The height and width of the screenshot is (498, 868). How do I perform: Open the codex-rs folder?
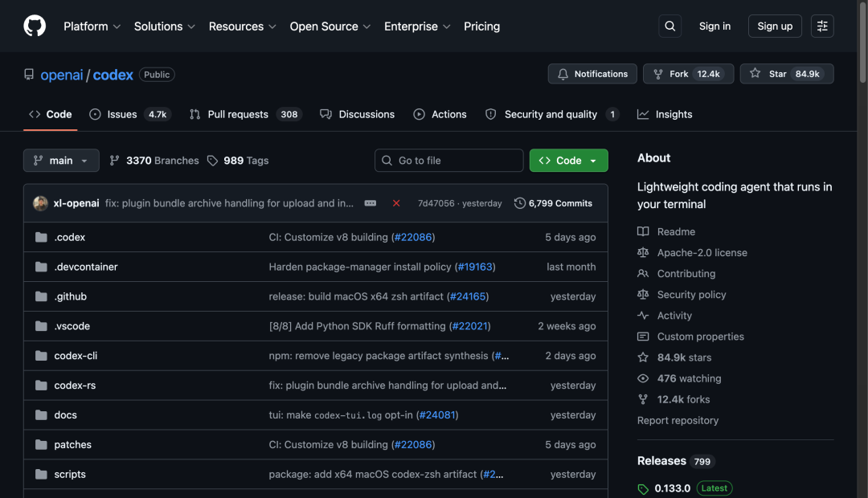click(x=75, y=385)
